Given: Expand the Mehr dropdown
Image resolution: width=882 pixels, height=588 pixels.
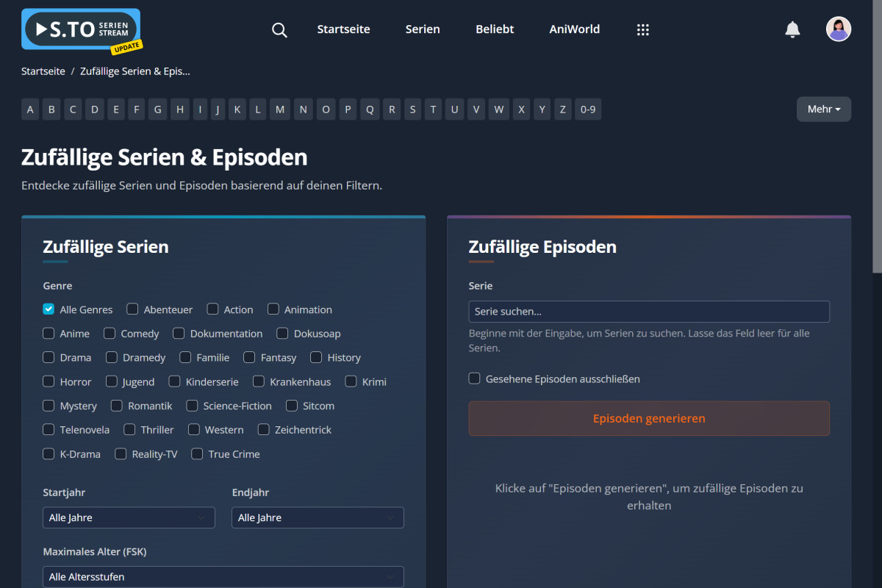Looking at the screenshot, I should [823, 109].
